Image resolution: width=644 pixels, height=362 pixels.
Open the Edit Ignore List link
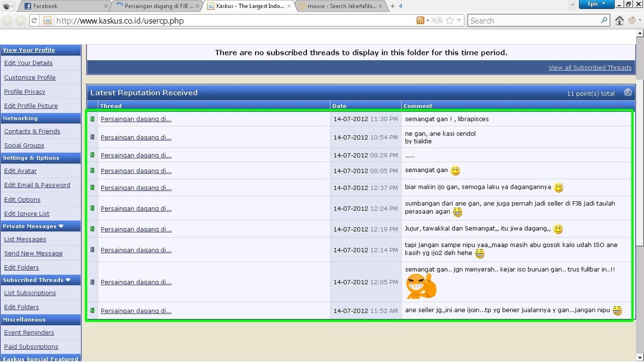click(27, 214)
